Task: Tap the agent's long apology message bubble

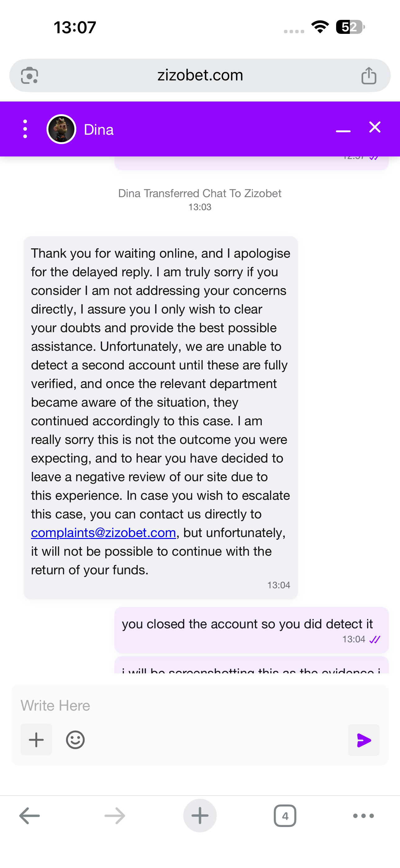Action: 161,418
